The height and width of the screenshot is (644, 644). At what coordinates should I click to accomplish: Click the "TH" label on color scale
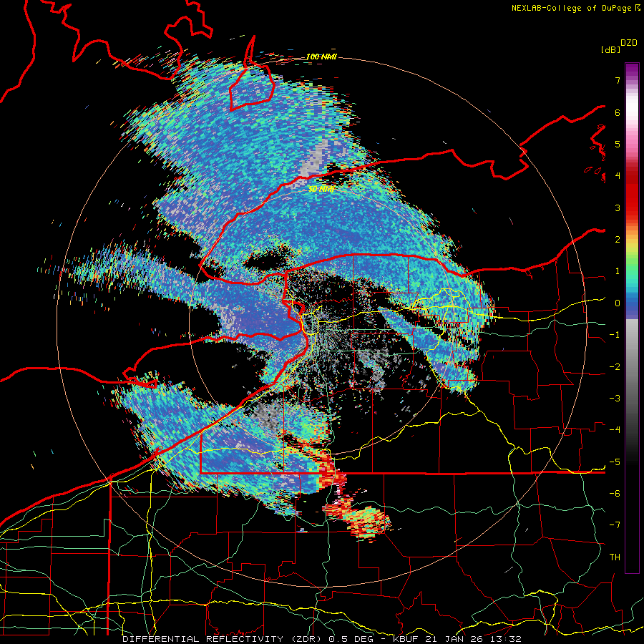pos(615,557)
